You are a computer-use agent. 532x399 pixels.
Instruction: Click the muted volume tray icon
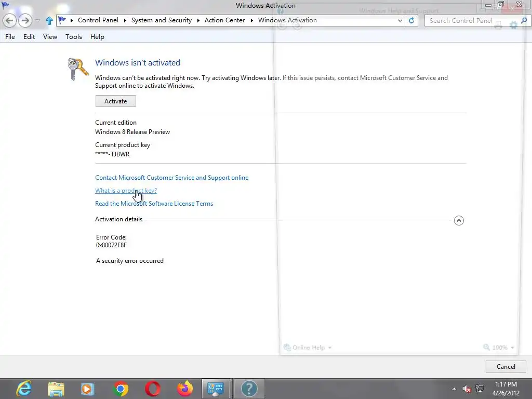[467, 389]
